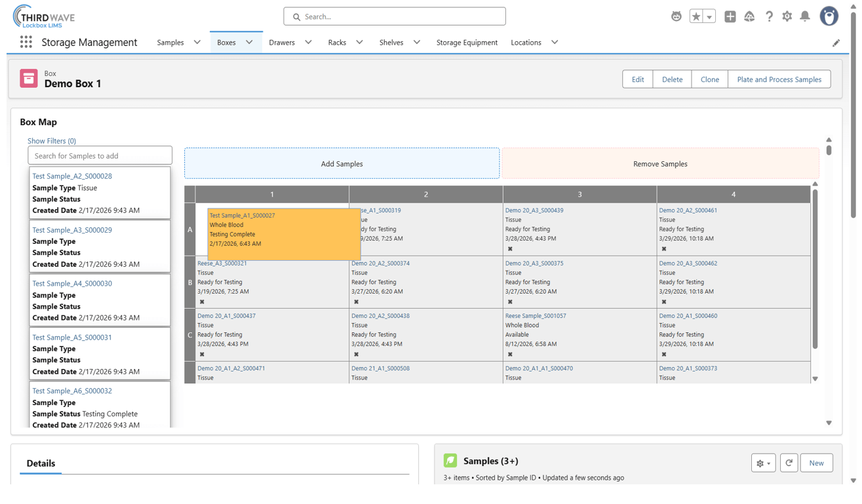The height and width of the screenshot is (504, 862).
Task: Open the Favorites list dropdown arrow
Action: click(709, 17)
